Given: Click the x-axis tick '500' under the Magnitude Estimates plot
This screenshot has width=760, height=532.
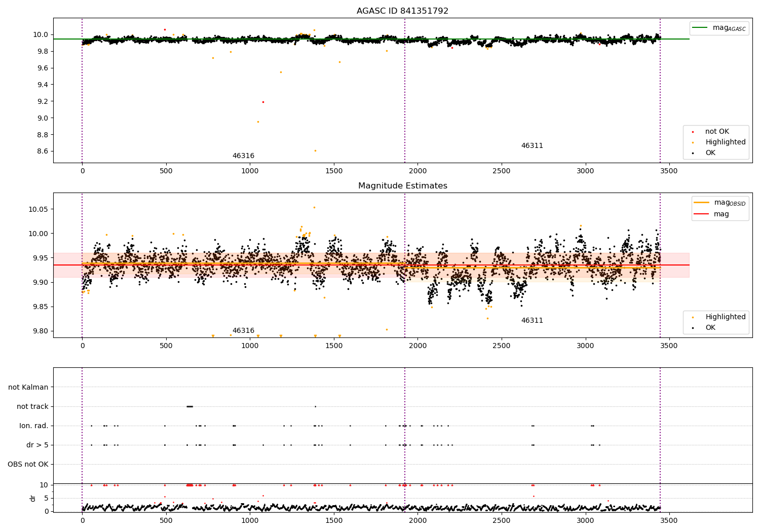Looking at the screenshot, I should (166, 346).
